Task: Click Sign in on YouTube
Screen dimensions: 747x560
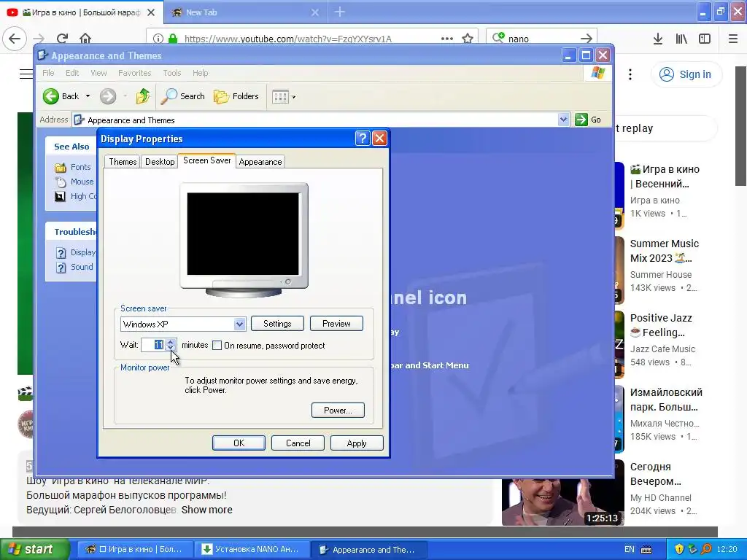Action: coord(686,74)
